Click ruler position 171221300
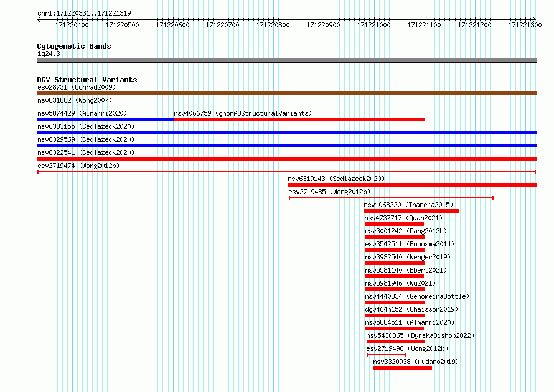Image resolution: width=554 pixels, height=392 pixels. (525, 25)
